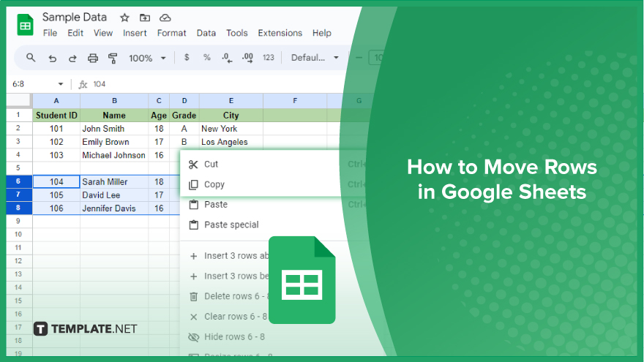Viewport: 644px width, 362px height.
Task: Open the Format menu
Action: pos(172,33)
